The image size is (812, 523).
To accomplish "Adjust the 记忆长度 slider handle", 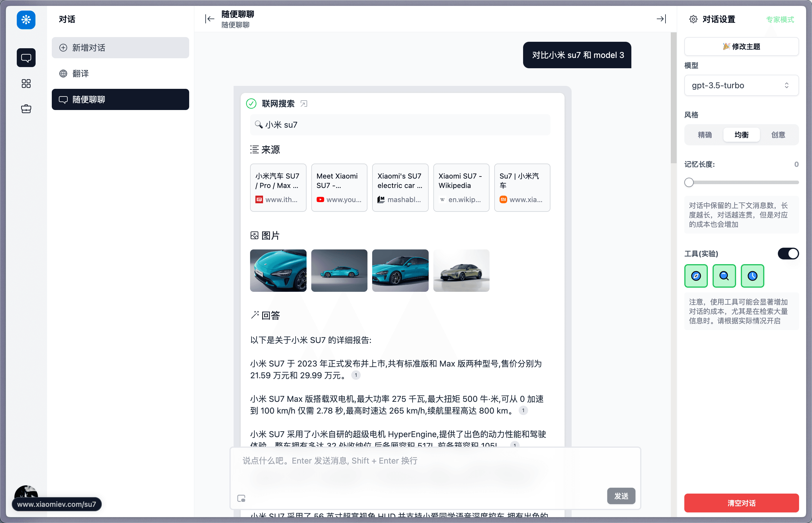I will [x=689, y=182].
